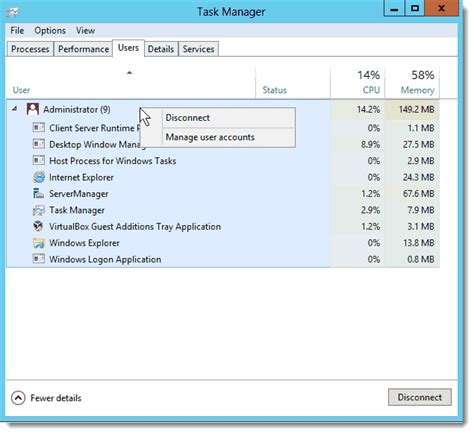Click the 1.1 MB memory value

(421, 128)
